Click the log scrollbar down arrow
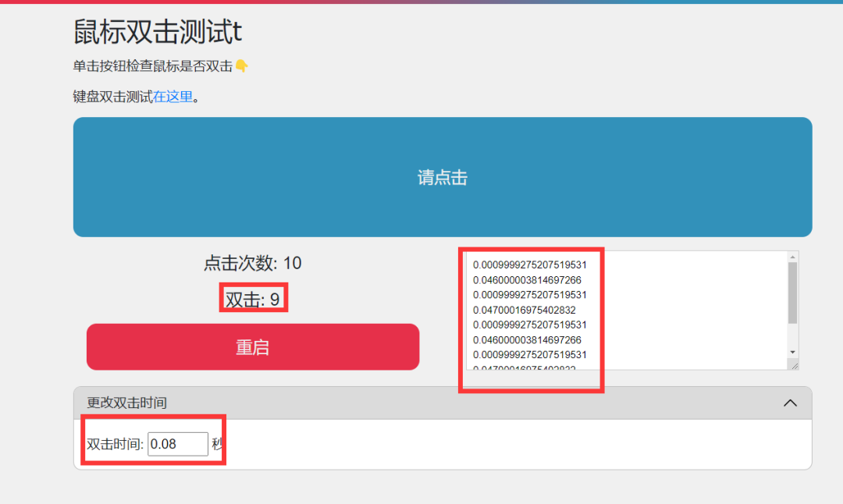This screenshot has height=504, width=843. (x=792, y=353)
